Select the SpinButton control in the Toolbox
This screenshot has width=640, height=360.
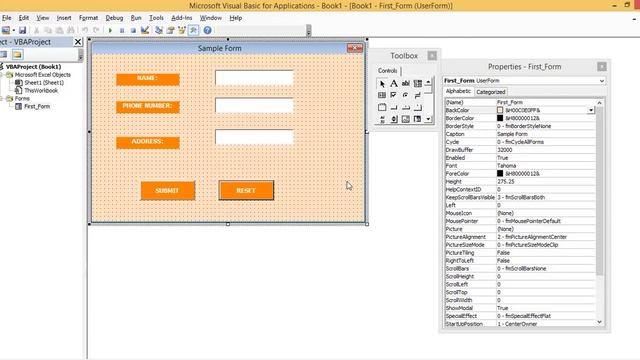[x=393, y=119]
